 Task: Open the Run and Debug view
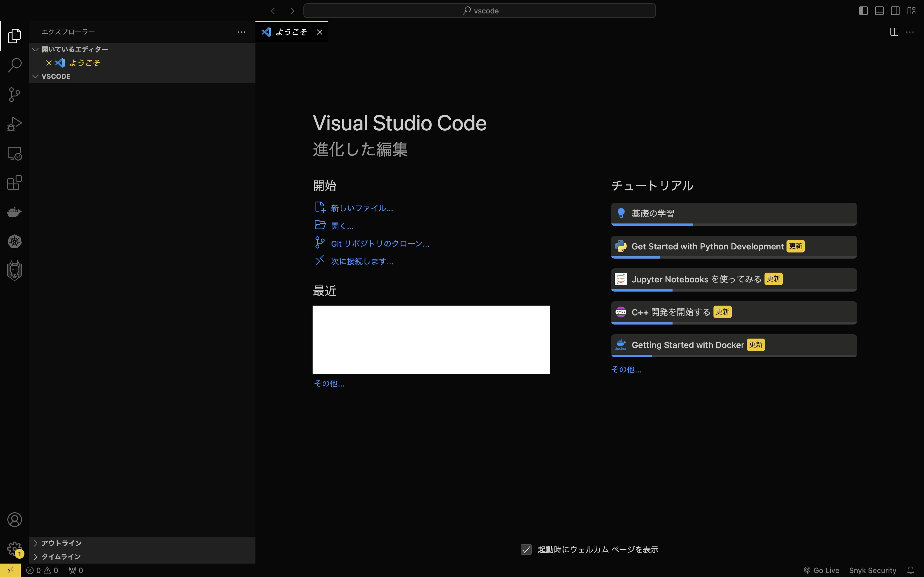[x=14, y=124]
